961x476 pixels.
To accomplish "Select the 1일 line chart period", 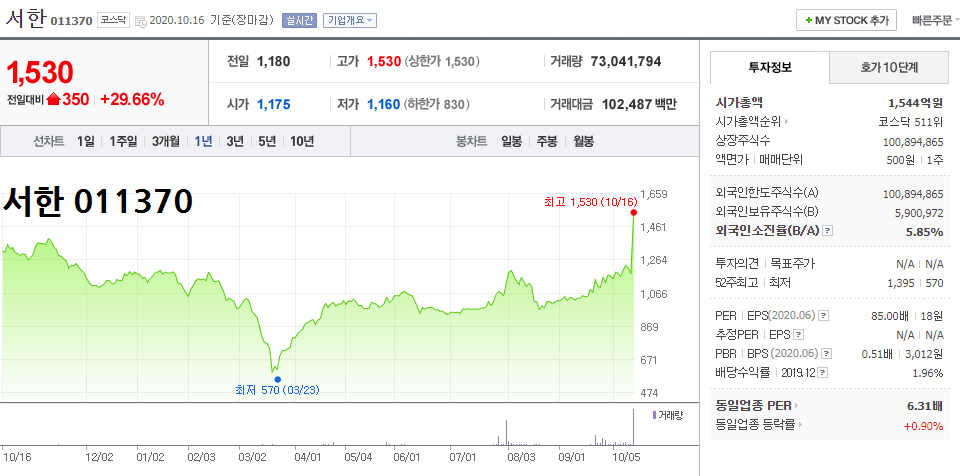I will coord(86,142).
